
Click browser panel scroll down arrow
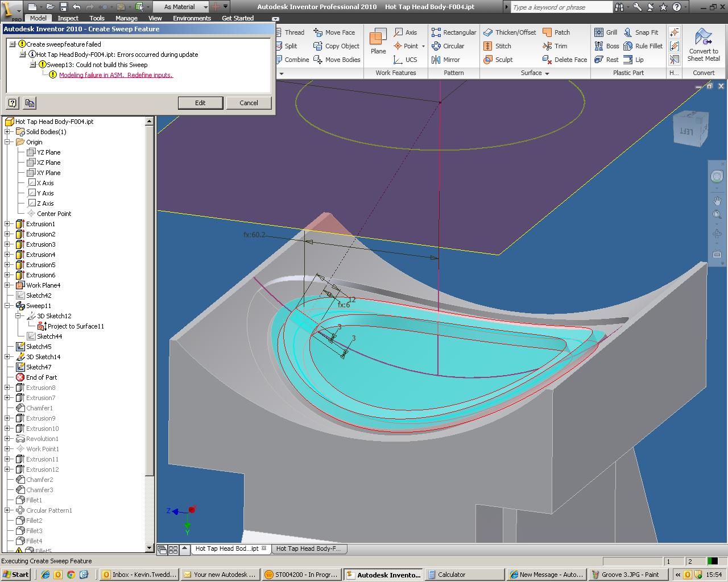[150, 548]
